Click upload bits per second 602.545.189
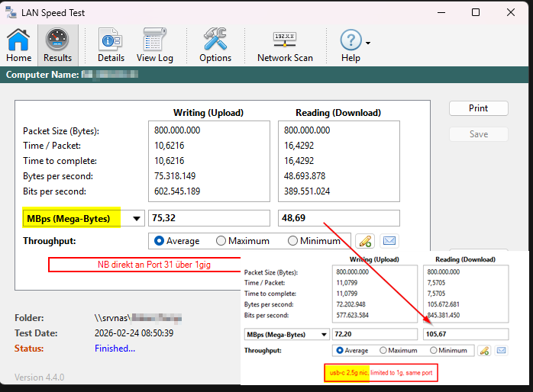Viewport: 533px width, 392px height. [x=177, y=191]
